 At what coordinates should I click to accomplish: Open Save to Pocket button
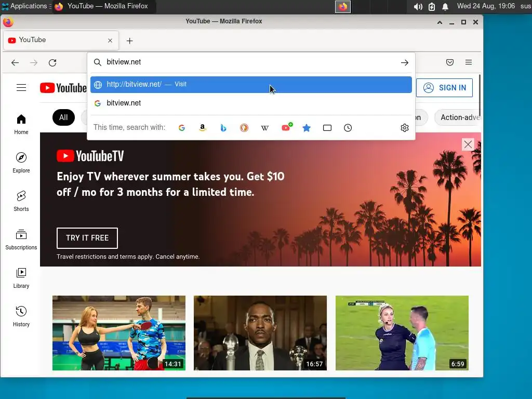coord(450,62)
